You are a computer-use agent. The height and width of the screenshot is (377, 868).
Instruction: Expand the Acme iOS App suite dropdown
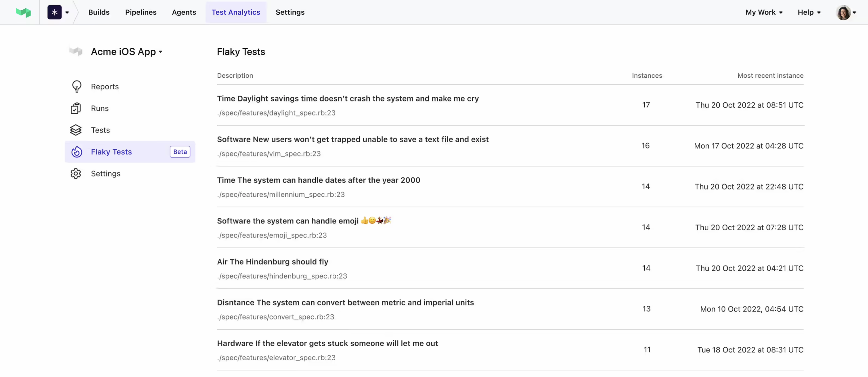[160, 52]
